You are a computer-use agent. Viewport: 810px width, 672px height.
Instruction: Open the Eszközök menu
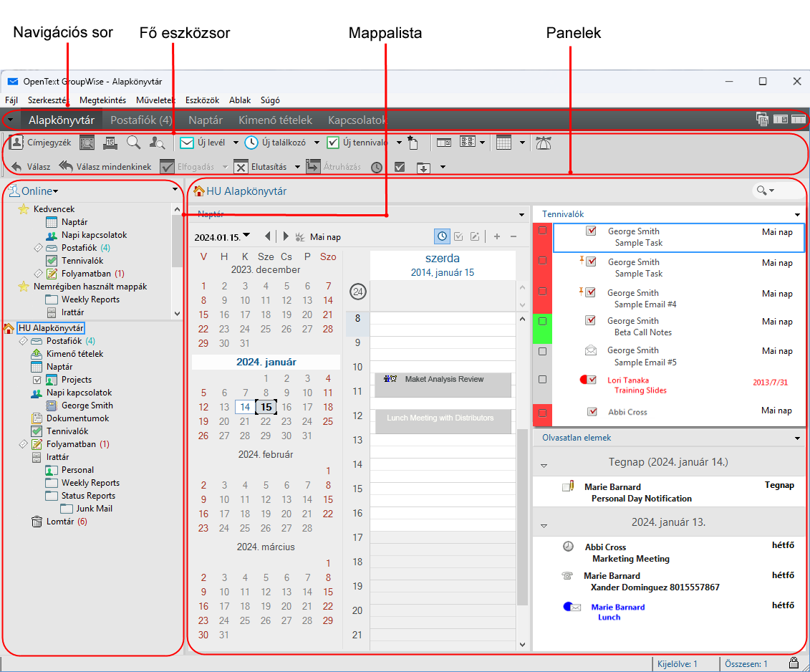pos(202,100)
